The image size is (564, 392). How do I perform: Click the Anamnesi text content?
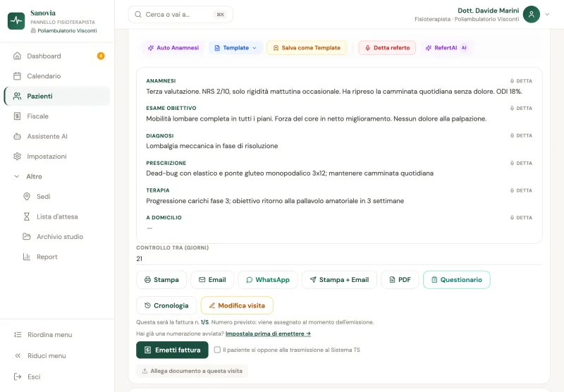click(334, 92)
